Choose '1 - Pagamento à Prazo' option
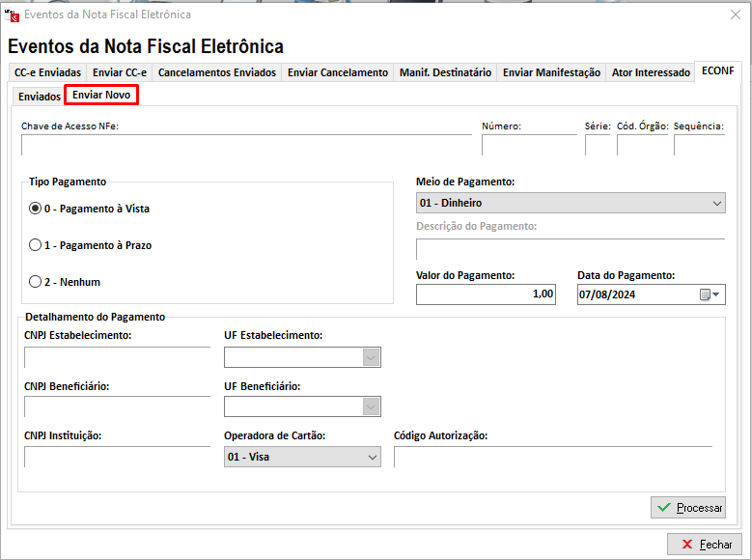 [x=36, y=245]
